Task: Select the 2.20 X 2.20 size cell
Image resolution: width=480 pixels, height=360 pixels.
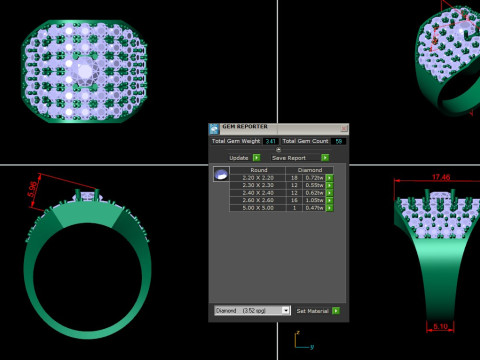Action: pos(258,178)
